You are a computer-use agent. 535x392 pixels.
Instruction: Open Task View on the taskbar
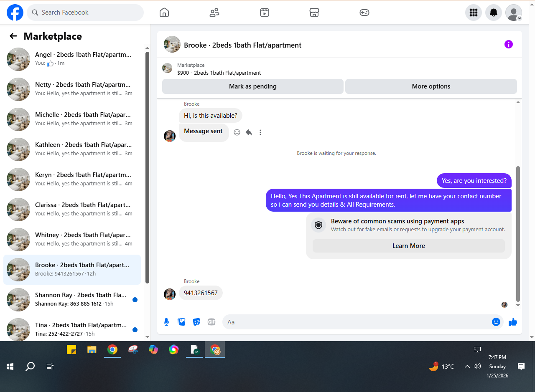[x=50, y=367]
